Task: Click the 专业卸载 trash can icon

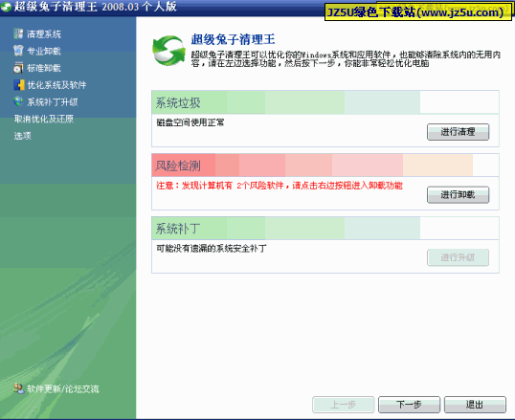Action: pyautogui.click(x=18, y=51)
